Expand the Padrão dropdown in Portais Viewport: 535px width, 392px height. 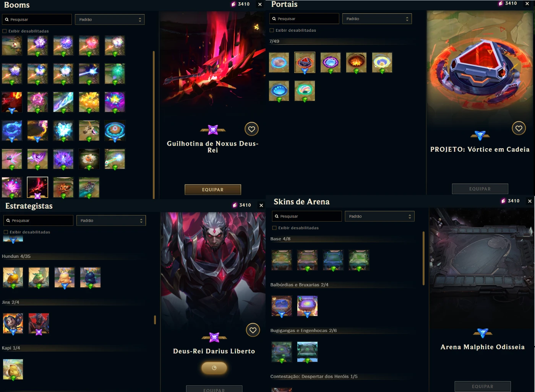click(377, 19)
